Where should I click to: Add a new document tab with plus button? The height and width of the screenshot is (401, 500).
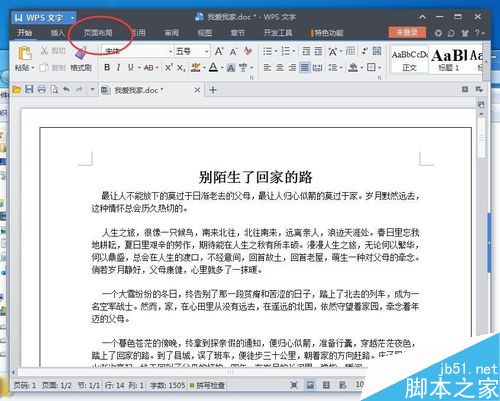tap(213, 90)
